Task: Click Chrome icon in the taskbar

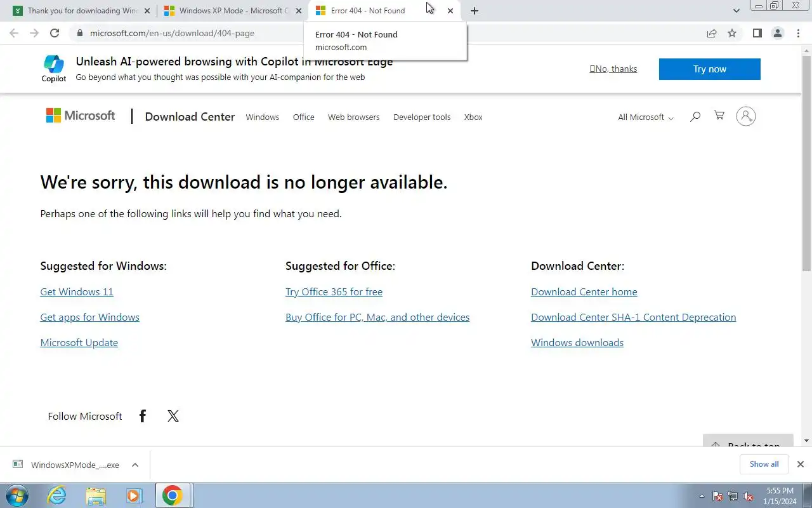Action: (x=173, y=495)
